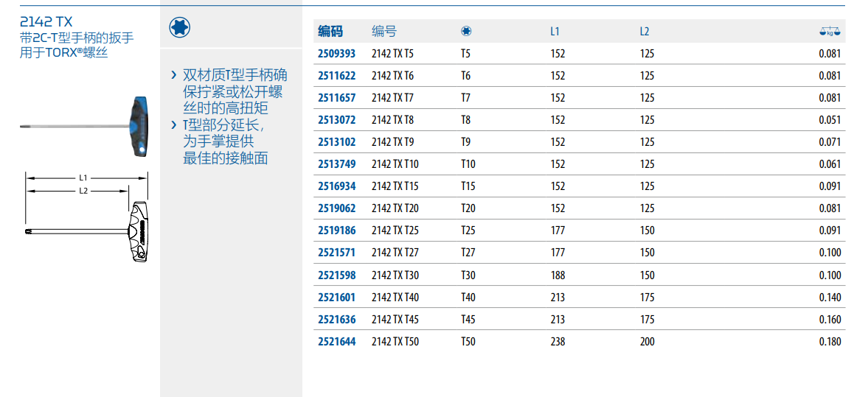Open product code 2509393
The height and width of the screenshot is (397, 868).
coord(336,54)
